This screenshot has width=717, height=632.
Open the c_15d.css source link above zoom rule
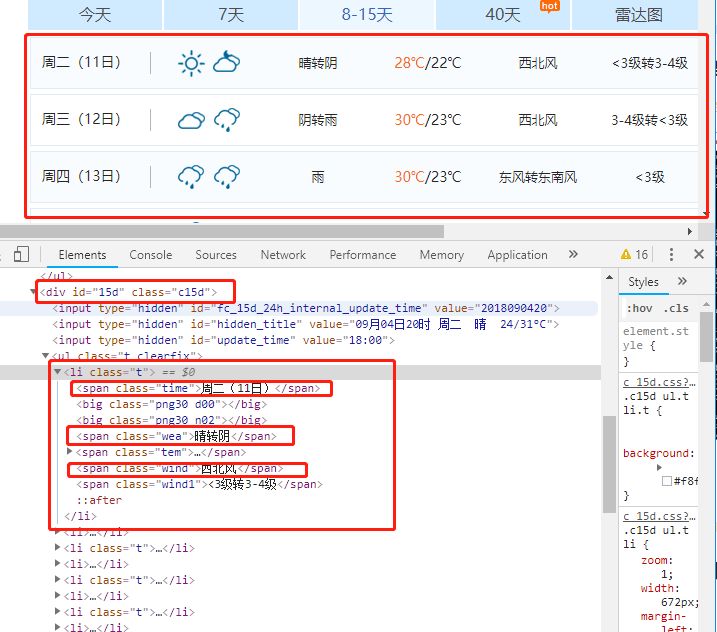[x=659, y=516]
